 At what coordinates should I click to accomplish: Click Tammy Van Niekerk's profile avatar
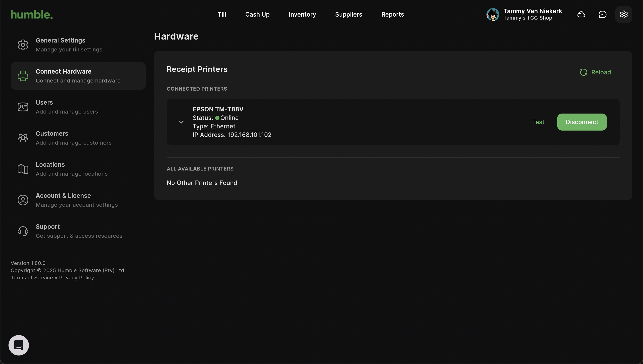(492, 14)
